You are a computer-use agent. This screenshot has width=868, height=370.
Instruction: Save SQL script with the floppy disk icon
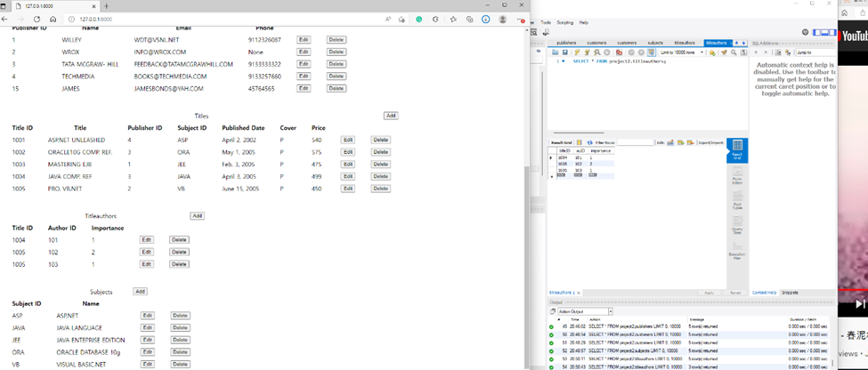pos(564,52)
